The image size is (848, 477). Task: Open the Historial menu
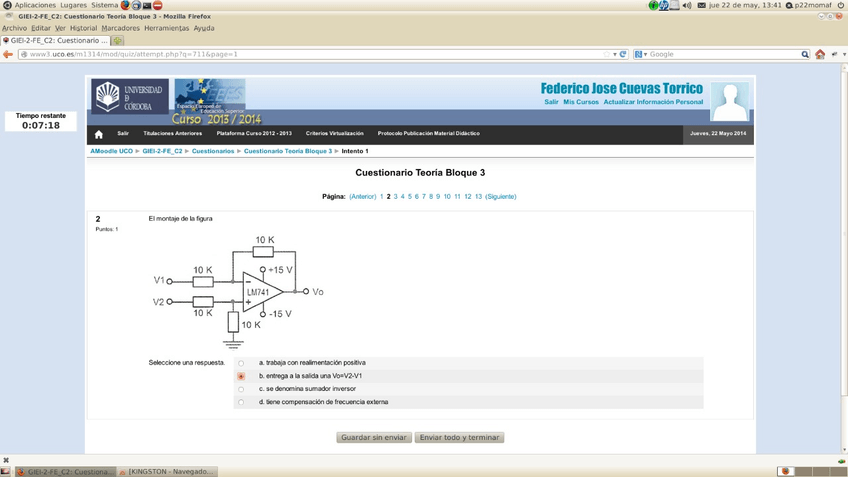tap(84, 28)
